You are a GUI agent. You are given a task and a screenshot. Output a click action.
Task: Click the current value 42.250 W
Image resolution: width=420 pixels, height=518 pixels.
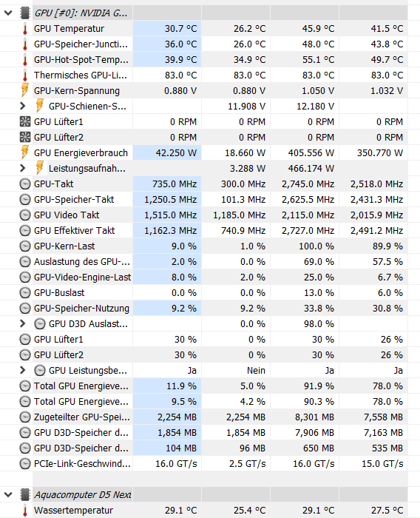(176, 152)
